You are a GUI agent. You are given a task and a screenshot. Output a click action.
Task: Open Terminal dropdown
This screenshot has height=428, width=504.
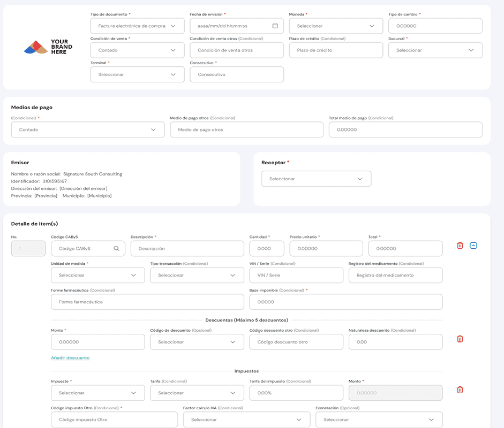[x=138, y=74]
